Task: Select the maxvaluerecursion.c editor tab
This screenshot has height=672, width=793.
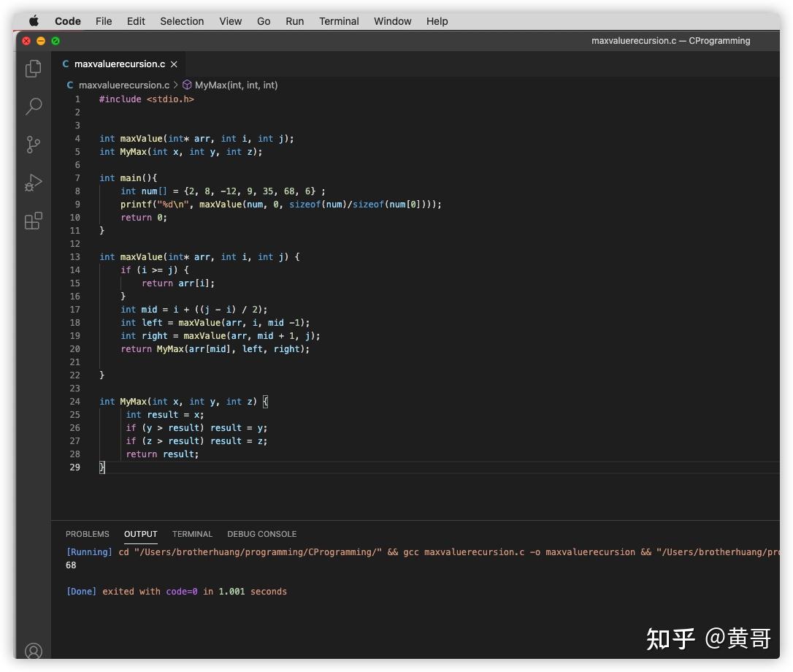Action: [x=119, y=64]
